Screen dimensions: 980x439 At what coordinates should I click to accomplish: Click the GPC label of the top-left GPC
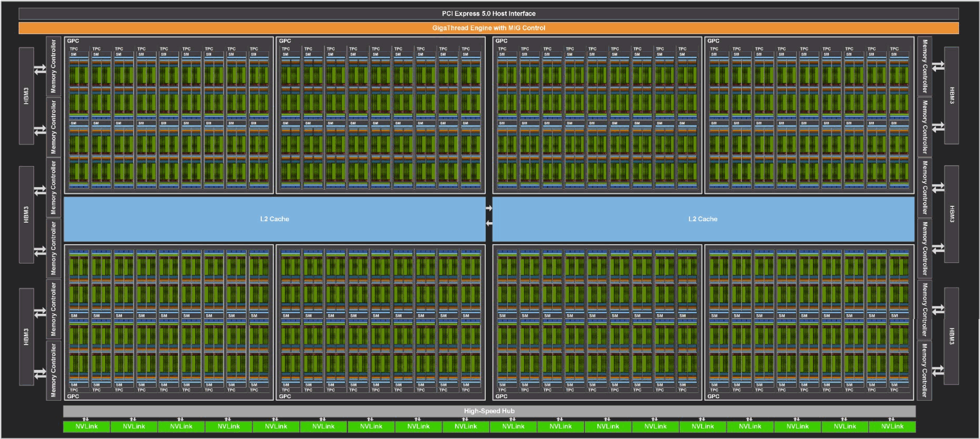[73, 41]
